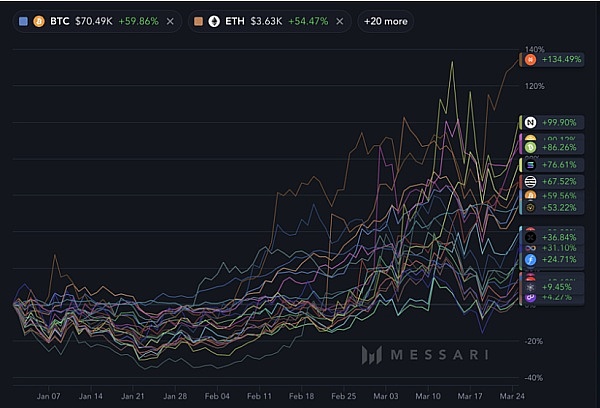Click the blue icon next to +24.71%
Image resolution: width=600 pixels, height=408 pixels.
click(x=530, y=260)
